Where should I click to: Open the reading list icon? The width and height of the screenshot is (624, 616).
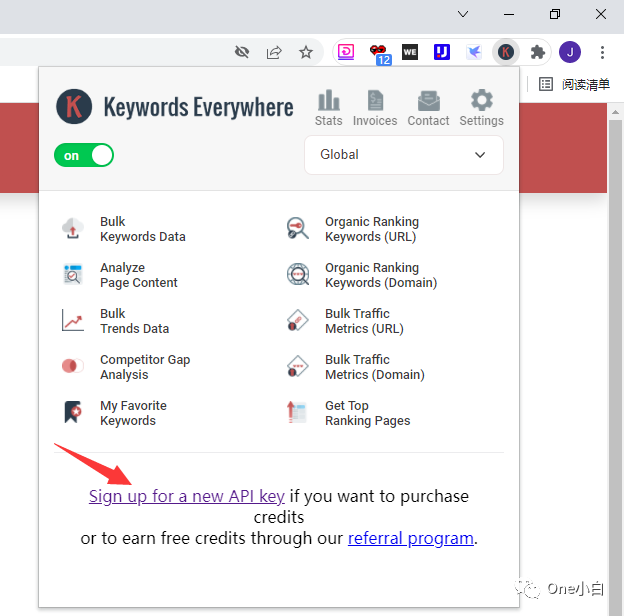point(546,84)
